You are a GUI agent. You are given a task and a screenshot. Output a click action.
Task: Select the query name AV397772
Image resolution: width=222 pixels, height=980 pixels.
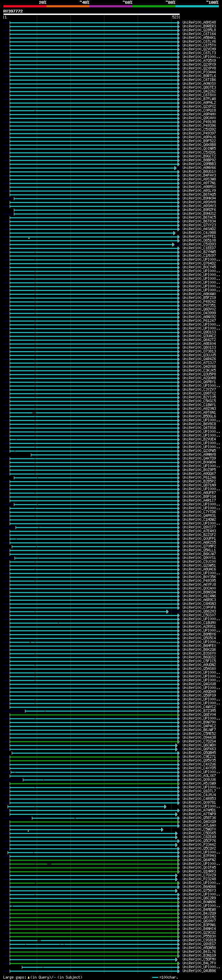coord(13,11)
